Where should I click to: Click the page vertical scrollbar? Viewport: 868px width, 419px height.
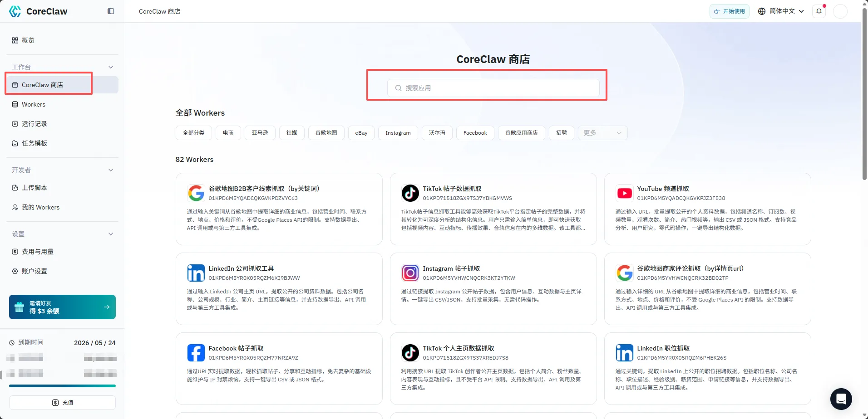pos(864,94)
